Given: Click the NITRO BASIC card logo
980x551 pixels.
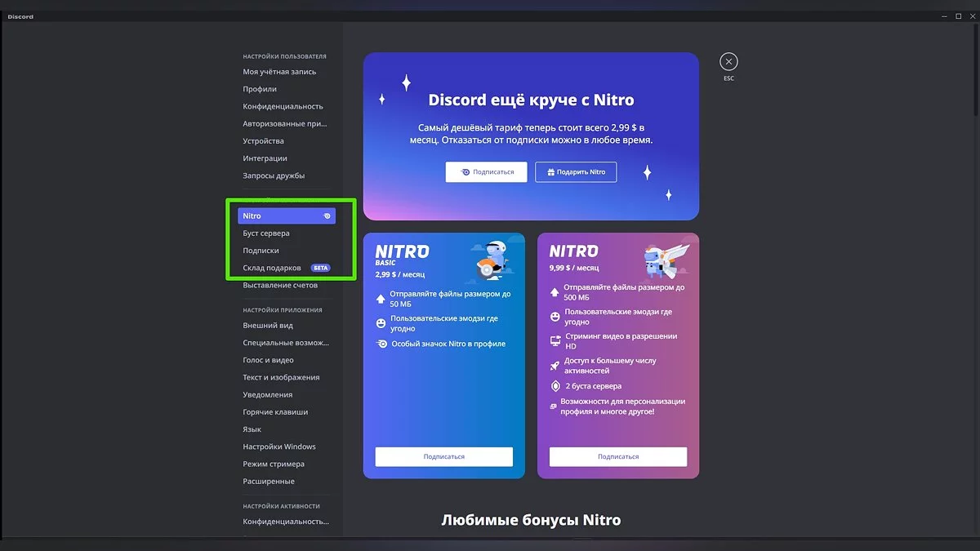Looking at the screenshot, I should [402, 255].
